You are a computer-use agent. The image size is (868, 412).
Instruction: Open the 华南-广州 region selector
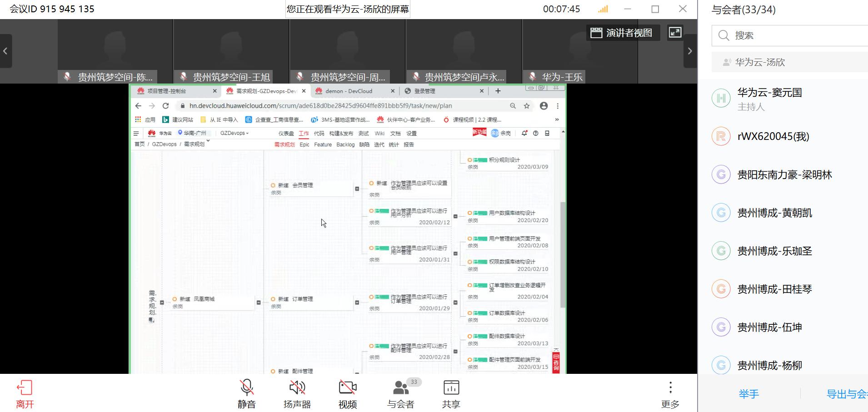(x=192, y=133)
